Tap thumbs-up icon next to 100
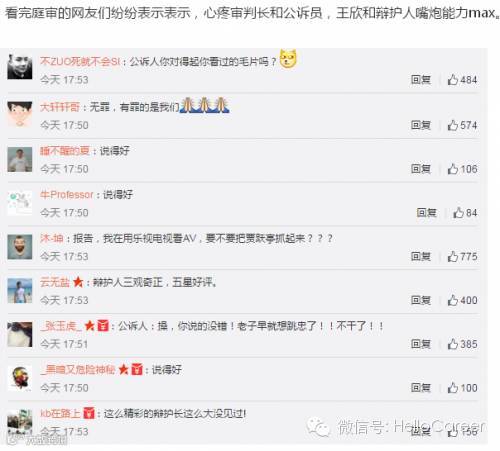Viewport: 500px width, 451px height. (x=452, y=388)
